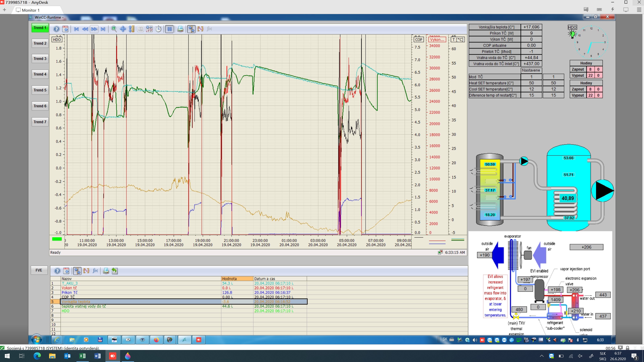Open the trend help question mark
Viewport: 644px width, 362px height.
[57, 29]
